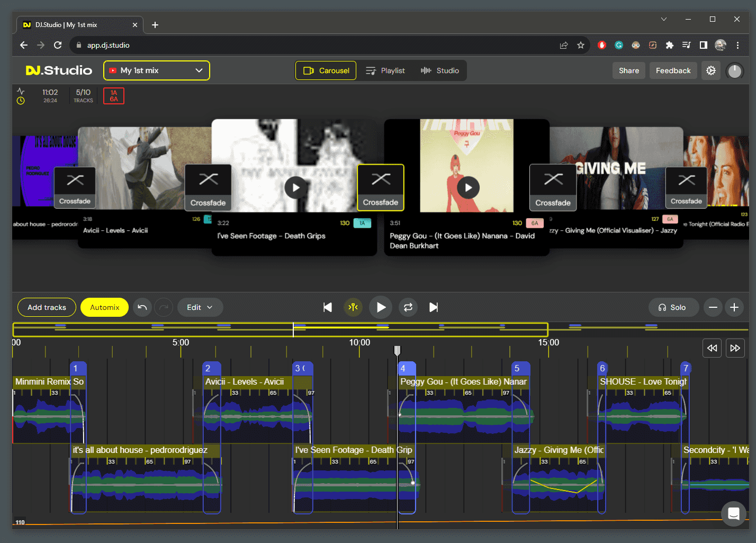The height and width of the screenshot is (543, 756).
Task: Jump timeline forward with fast-forward icon
Action: (735, 348)
